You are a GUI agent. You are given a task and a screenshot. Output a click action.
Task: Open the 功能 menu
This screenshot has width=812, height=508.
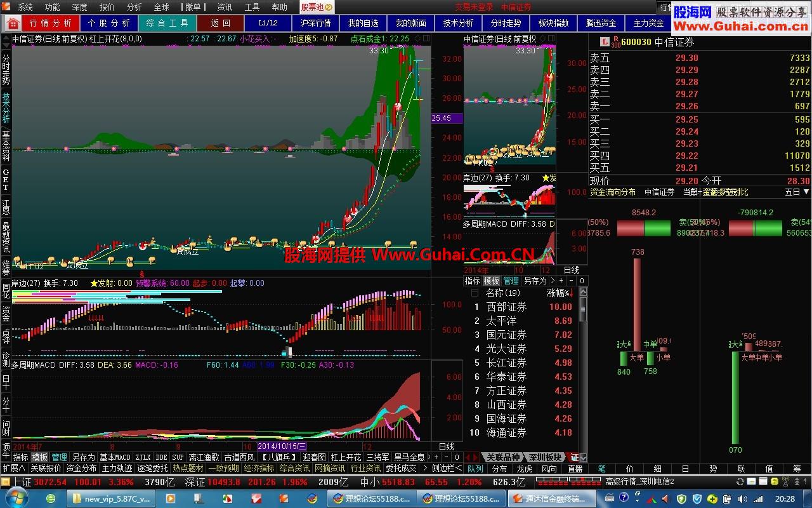[x=53, y=7]
